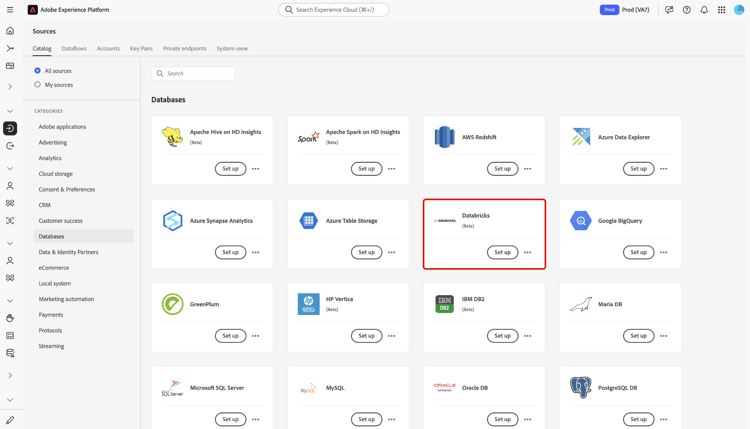Select the All sources radio button
Viewport: 750px width, 429px height.
[37, 71]
